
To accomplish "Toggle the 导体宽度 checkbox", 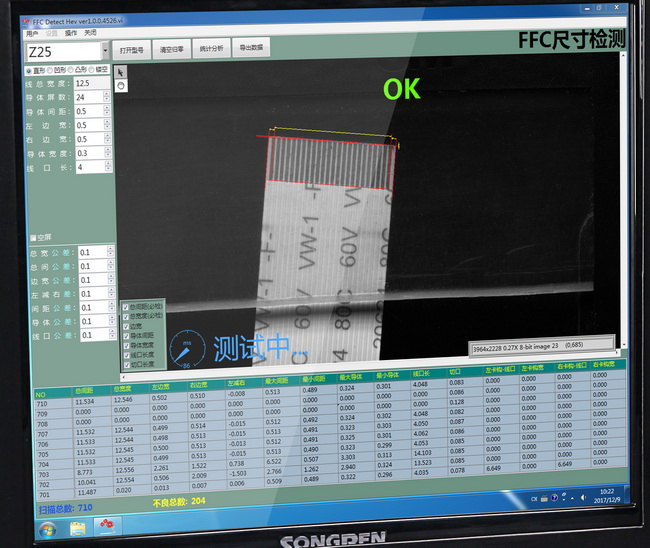I will coord(126,346).
